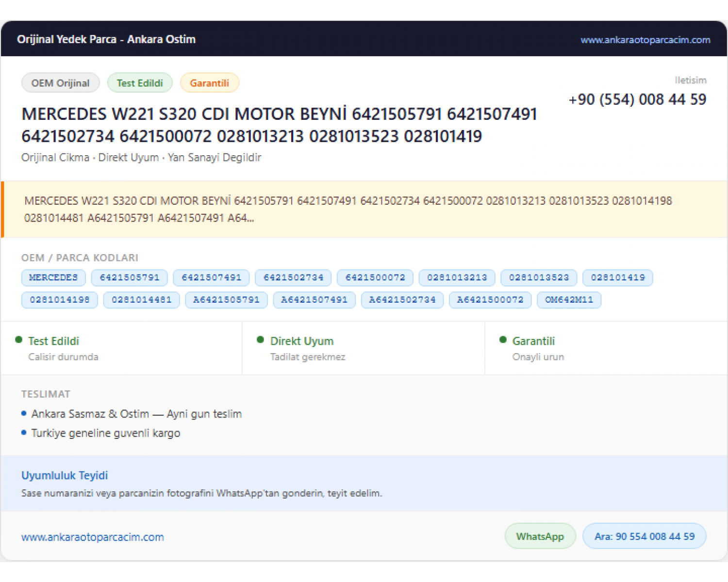Click the Uyumluluk Teyidi heading
The image size is (728, 582).
[x=65, y=475]
